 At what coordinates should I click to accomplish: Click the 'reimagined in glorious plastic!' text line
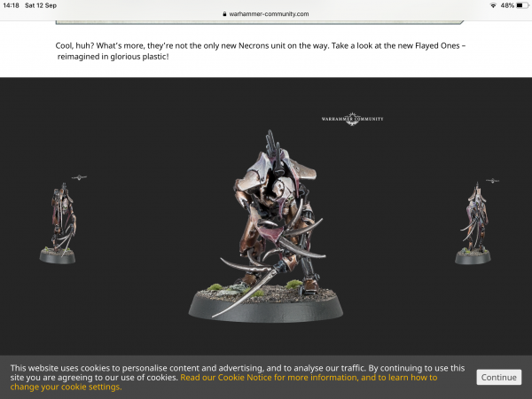tap(113, 56)
